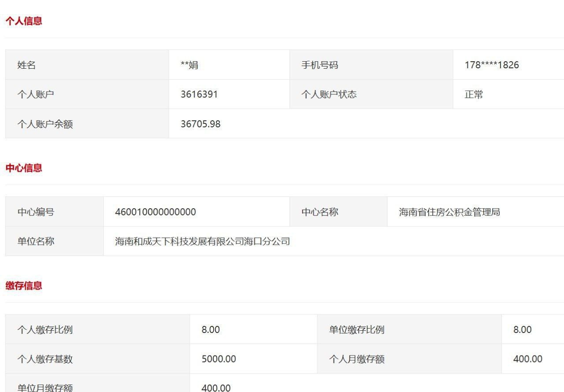The width and height of the screenshot is (564, 392).
Task: Click personal account number 3616391
Action: click(199, 94)
